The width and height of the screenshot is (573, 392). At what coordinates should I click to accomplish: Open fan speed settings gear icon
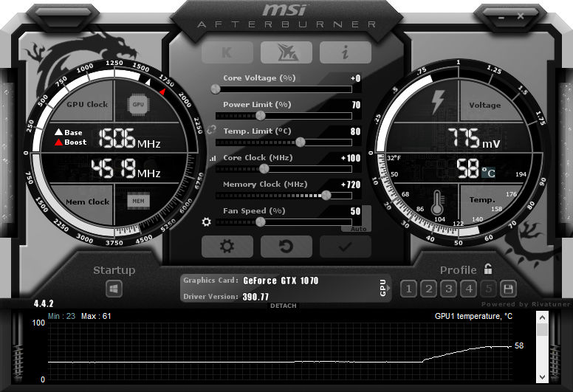[207, 221]
